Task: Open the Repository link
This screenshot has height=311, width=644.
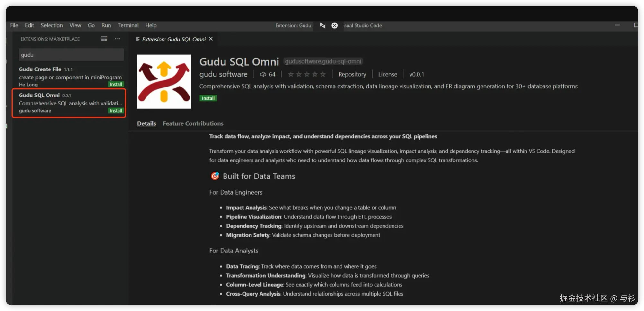Action: (x=352, y=74)
